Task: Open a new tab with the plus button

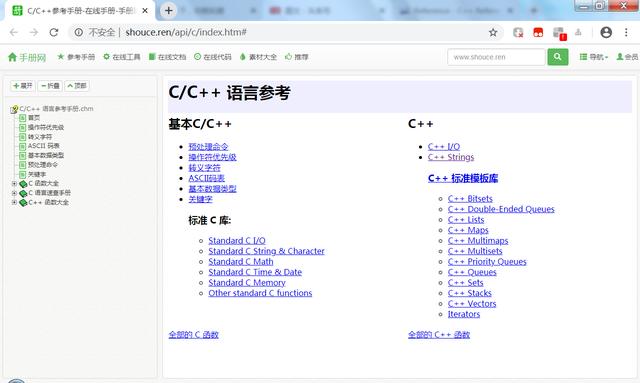Action: 169,10
